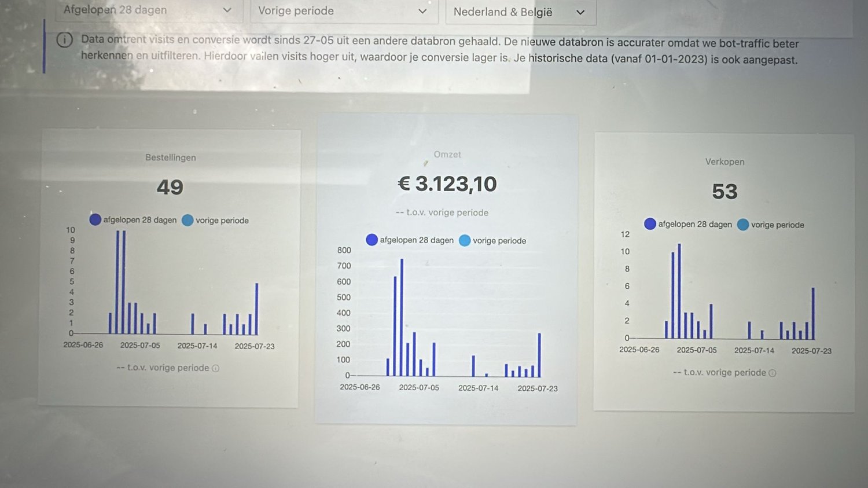Click 2025-06-26 axis label in Verkopen chart
868x488 pixels.
click(x=639, y=350)
